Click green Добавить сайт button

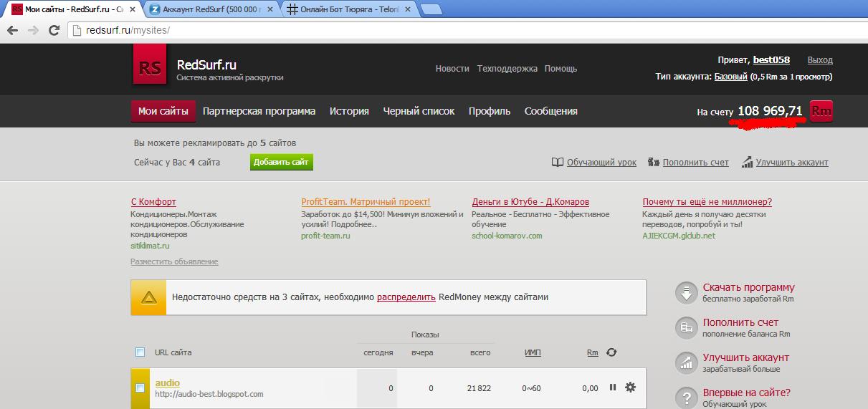(282, 163)
